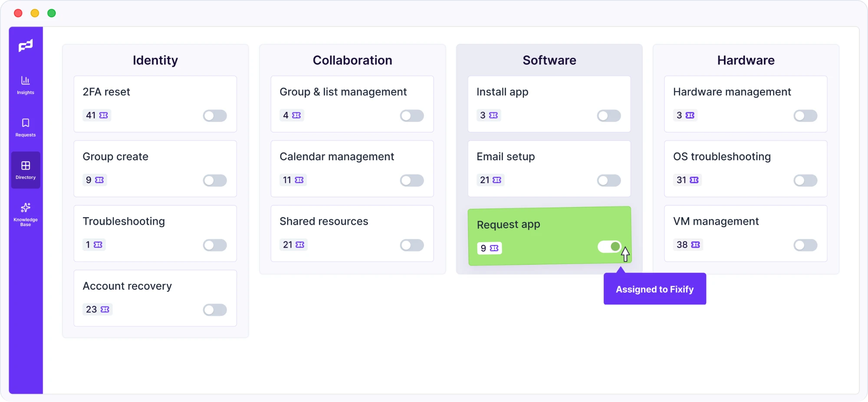
Task: Select the Directory sidebar item
Action: point(26,170)
